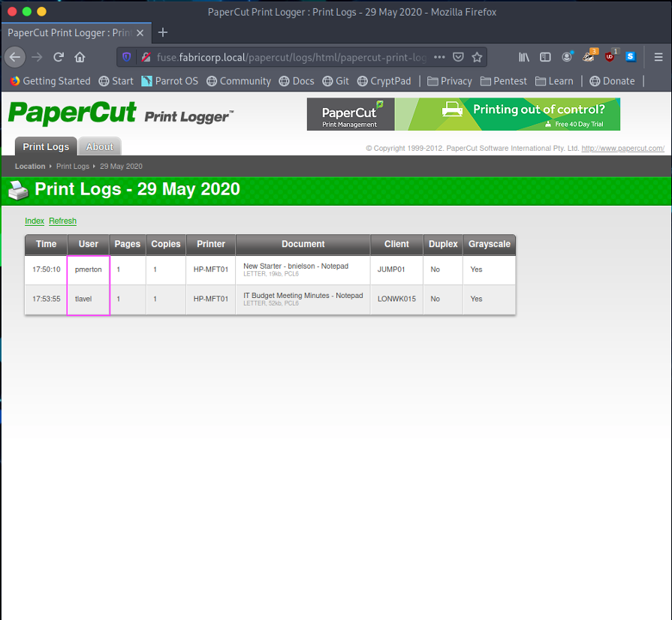Screen dimensions: 672x620
Task: Click the Pages column header
Action: coord(128,244)
